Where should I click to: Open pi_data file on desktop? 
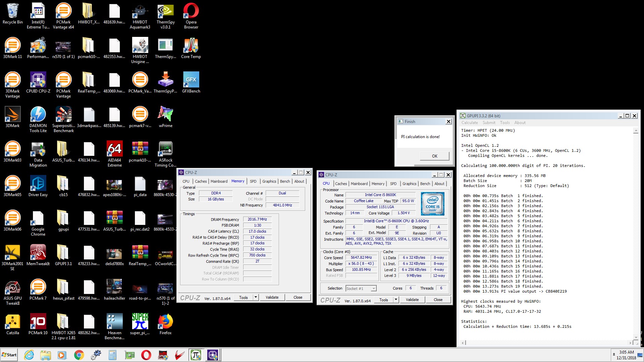point(140,186)
